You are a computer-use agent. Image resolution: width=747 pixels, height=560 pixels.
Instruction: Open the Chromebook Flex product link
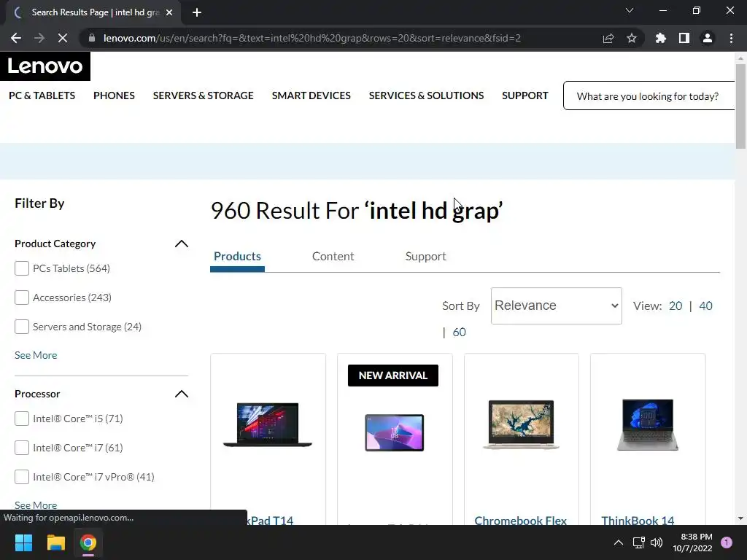pos(520,520)
